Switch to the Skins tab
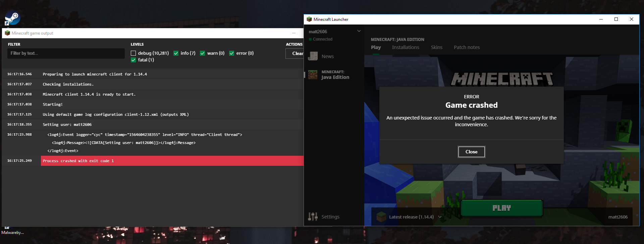 click(x=437, y=47)
